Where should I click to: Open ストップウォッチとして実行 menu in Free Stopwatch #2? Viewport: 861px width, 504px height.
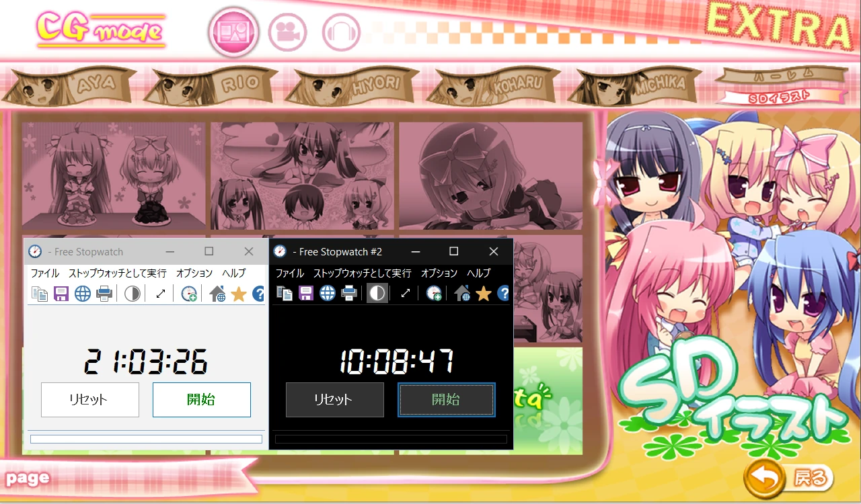pos(363,274)
